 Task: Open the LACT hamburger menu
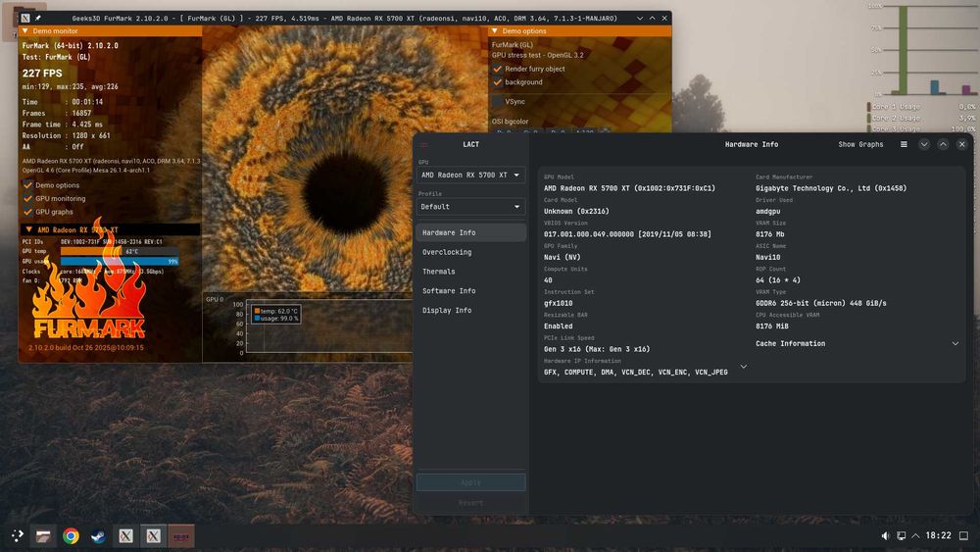pyautogui.click(x=904, y=144)
